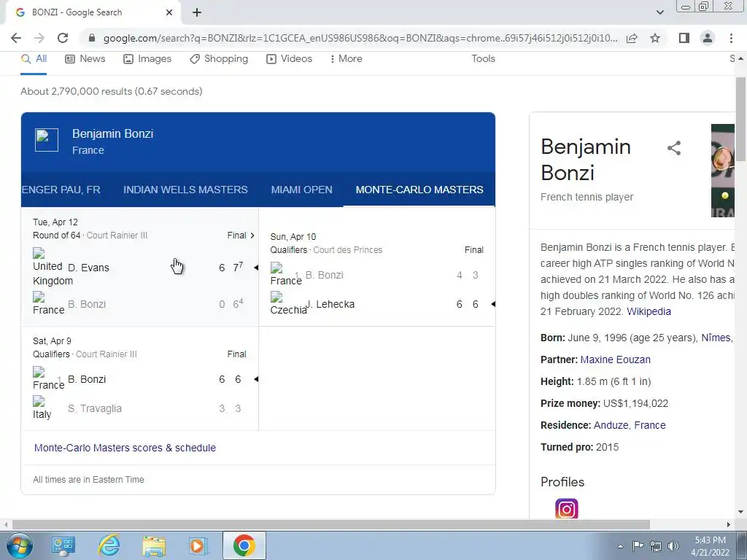Open the Wikipedia link
The width and height of the screenshot is (747, 560).
[649, 311]
